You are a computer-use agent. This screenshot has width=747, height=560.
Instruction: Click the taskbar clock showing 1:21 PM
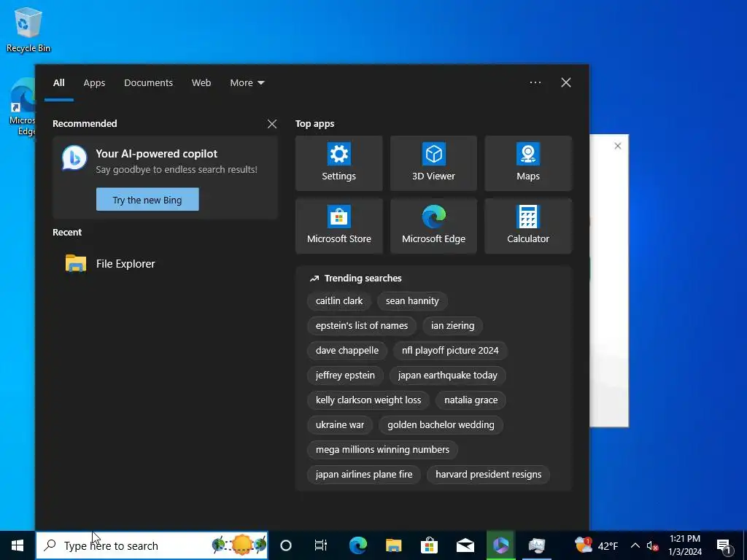tap(685, 545)
